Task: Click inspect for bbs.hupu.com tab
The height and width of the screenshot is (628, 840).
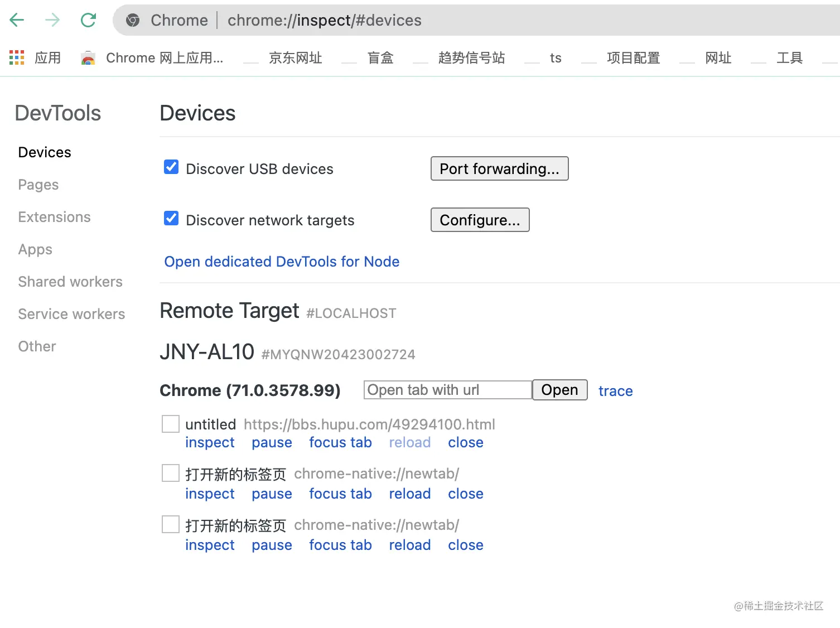Action: pyautogui.click(x=210, y=442)
